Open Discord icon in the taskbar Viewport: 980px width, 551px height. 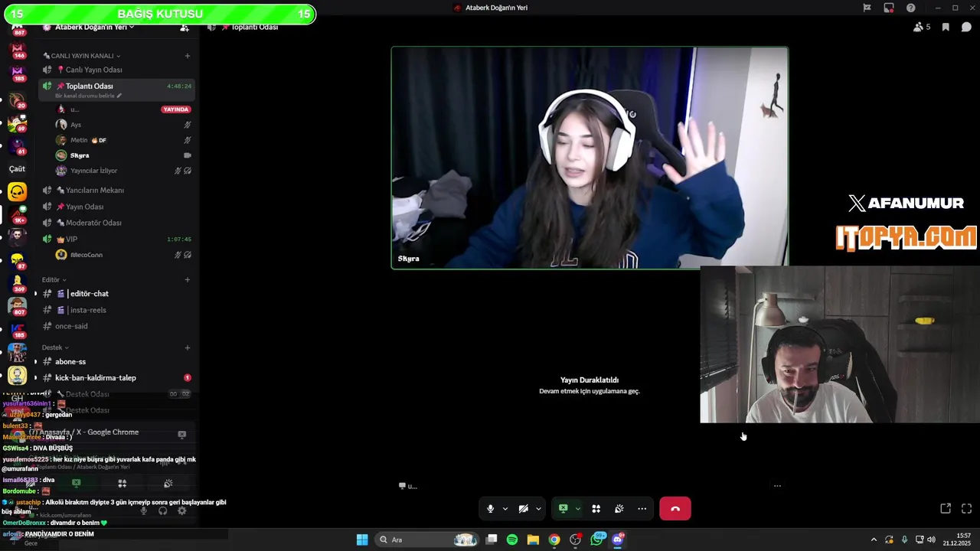618,540
